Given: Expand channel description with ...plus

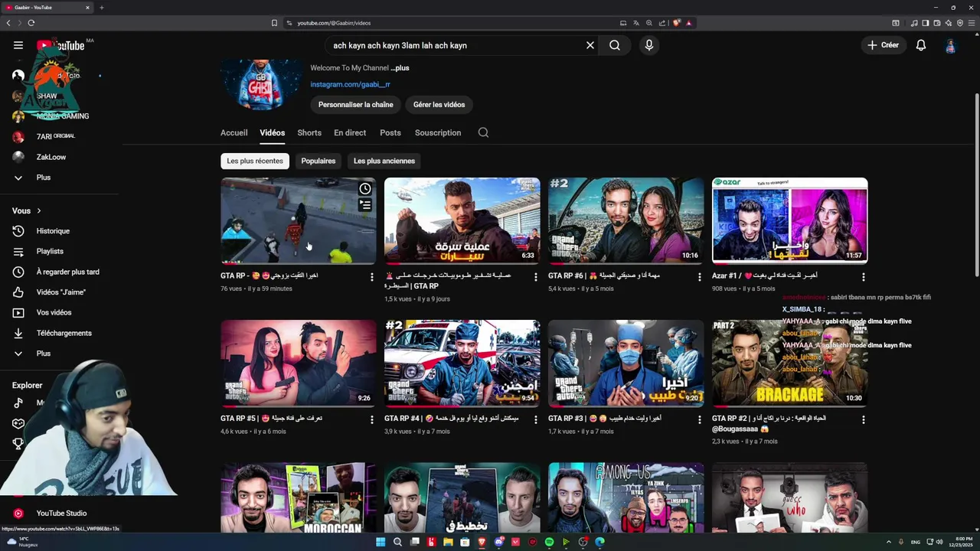Looking at the screenshot, I should (400, 68).
